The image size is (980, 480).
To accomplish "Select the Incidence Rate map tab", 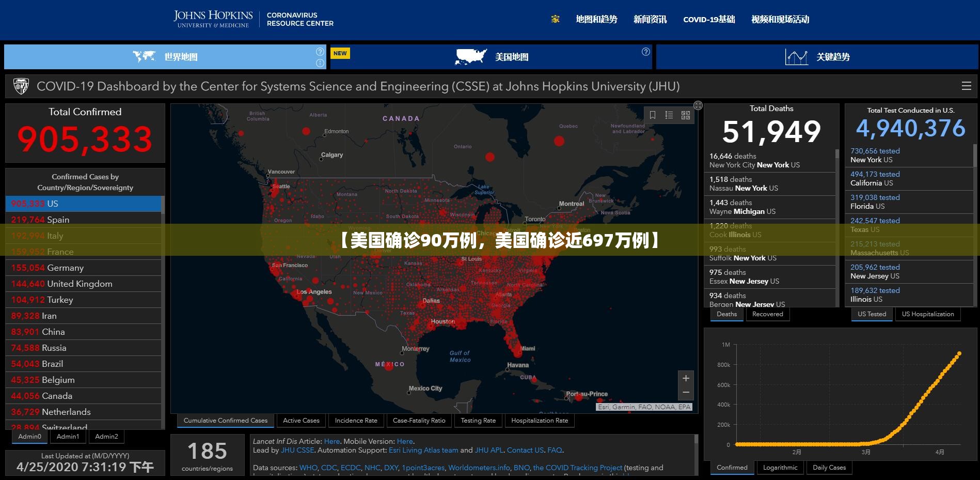I will (x=356, y=421).
